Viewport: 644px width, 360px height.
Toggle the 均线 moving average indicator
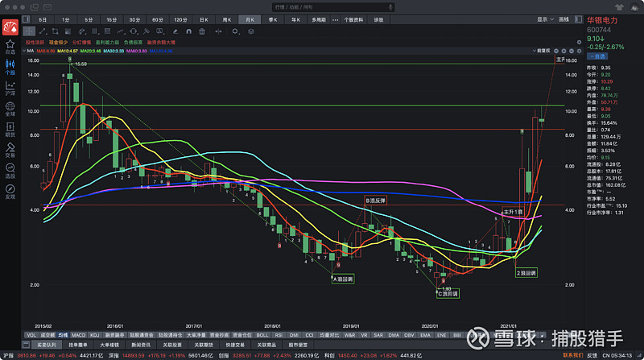[63, 335]
